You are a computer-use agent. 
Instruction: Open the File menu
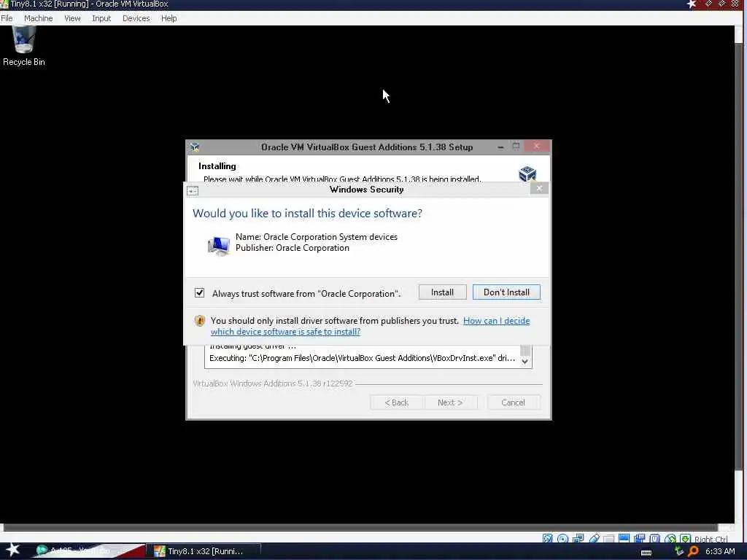[7, 18]
